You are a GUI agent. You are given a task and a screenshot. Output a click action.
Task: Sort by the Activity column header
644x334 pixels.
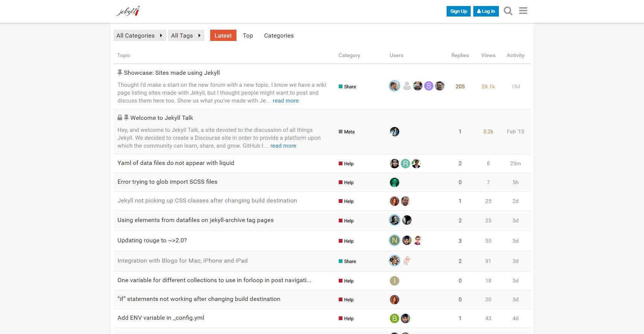[515, 55]
